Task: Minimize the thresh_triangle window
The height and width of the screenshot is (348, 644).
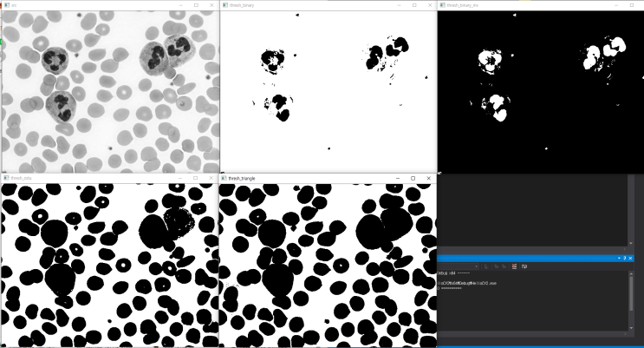Action: pyautogui.click(x=398, y=178)
